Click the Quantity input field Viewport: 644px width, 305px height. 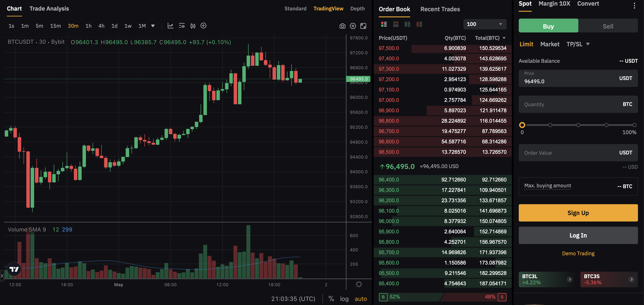pos(578,104)
